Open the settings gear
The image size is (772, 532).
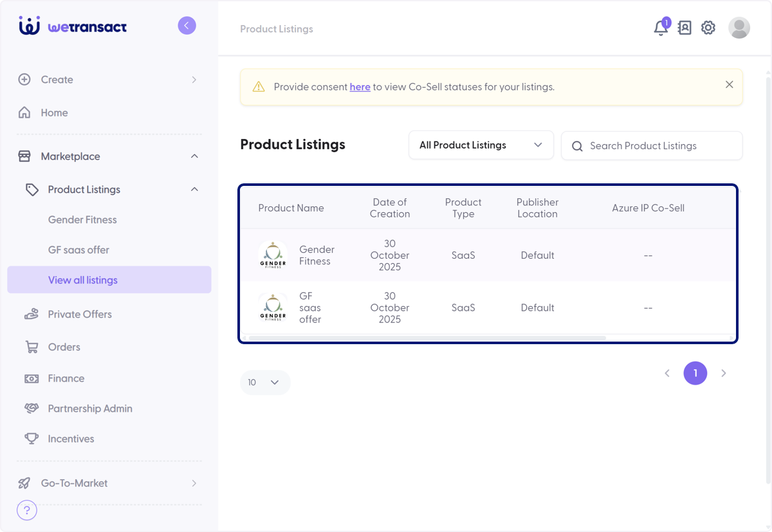[708, 28]
